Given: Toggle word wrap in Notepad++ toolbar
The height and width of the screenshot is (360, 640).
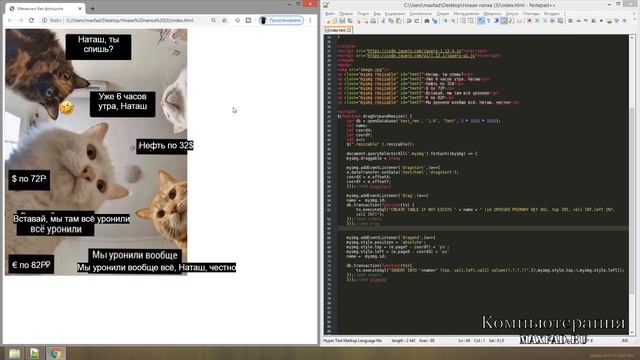Looking at the screenshot, I should pyautogui.click(x=481, y=21).
